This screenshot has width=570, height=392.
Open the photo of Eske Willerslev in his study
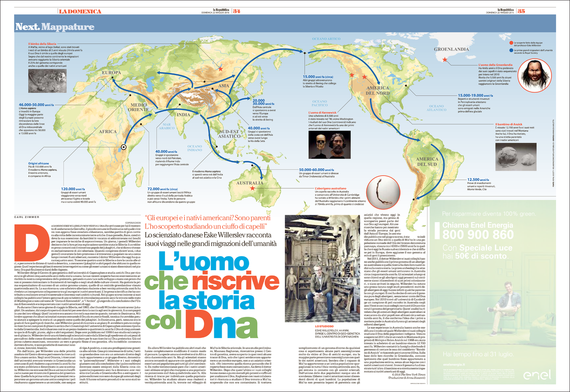[323, 269]
